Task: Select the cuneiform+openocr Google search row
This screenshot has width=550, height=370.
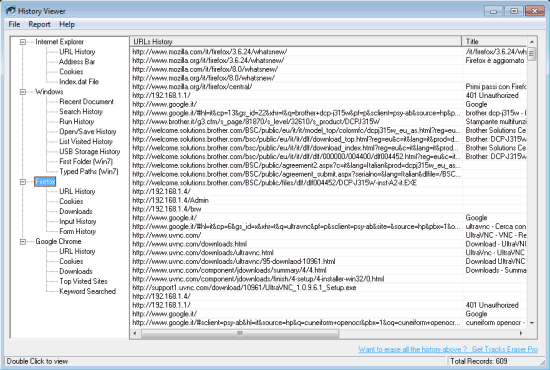Action: [328, 323]
